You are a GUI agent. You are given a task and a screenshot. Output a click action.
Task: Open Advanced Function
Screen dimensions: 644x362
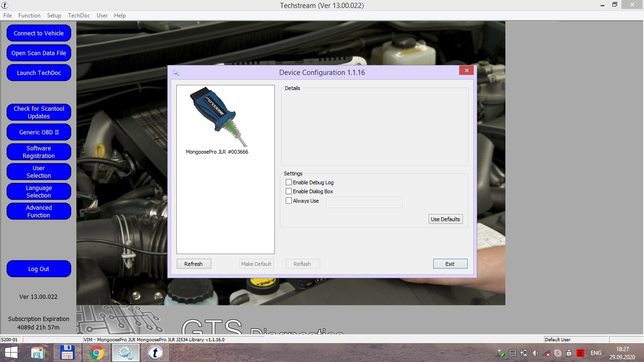point(39,212)
